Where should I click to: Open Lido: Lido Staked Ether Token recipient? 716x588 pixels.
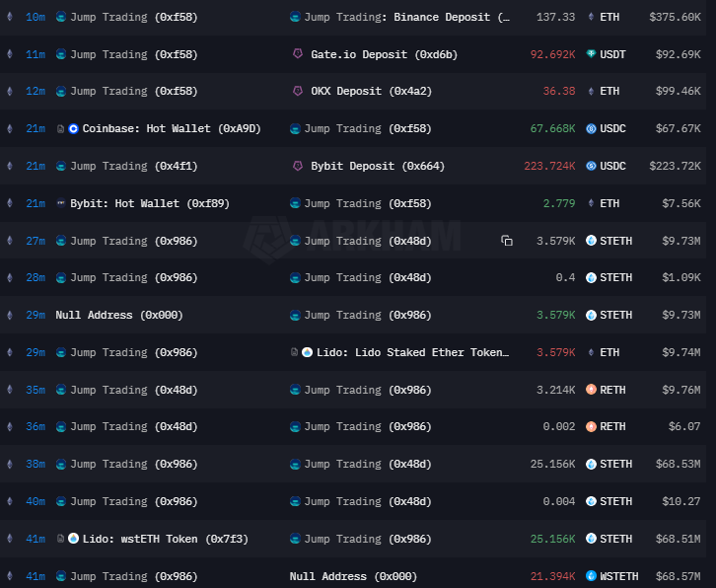pyautogui.click(x=412, y=352)
